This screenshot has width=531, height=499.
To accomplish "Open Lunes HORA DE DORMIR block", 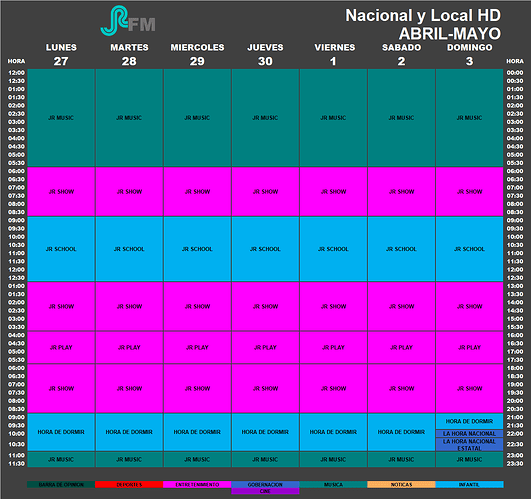I will 61,432.
